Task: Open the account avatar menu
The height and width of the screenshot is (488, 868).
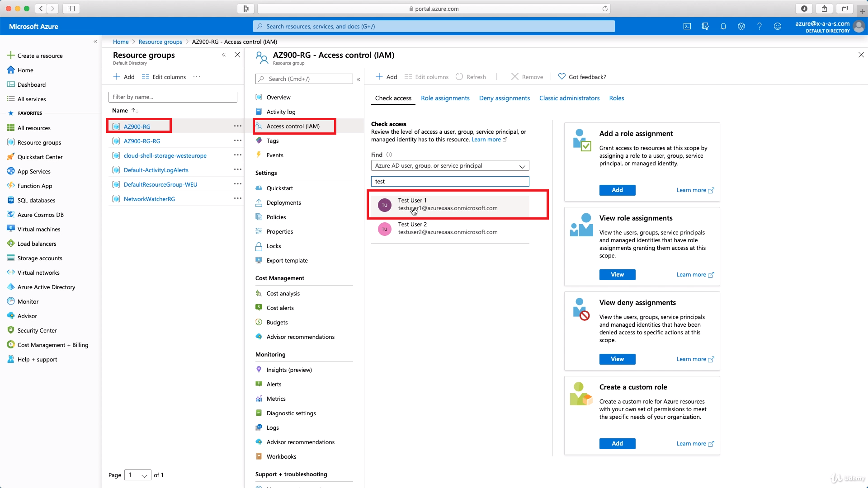Action: click(x=859, y=27)
